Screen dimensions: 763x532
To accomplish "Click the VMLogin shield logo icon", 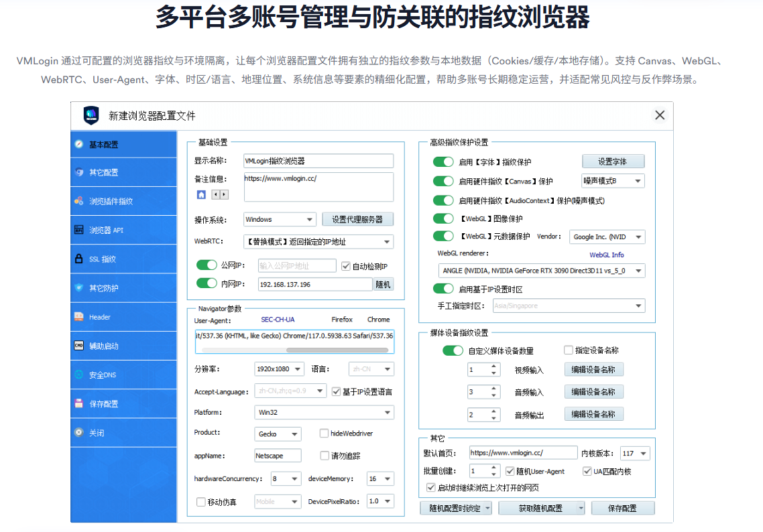I will [91, 115].
